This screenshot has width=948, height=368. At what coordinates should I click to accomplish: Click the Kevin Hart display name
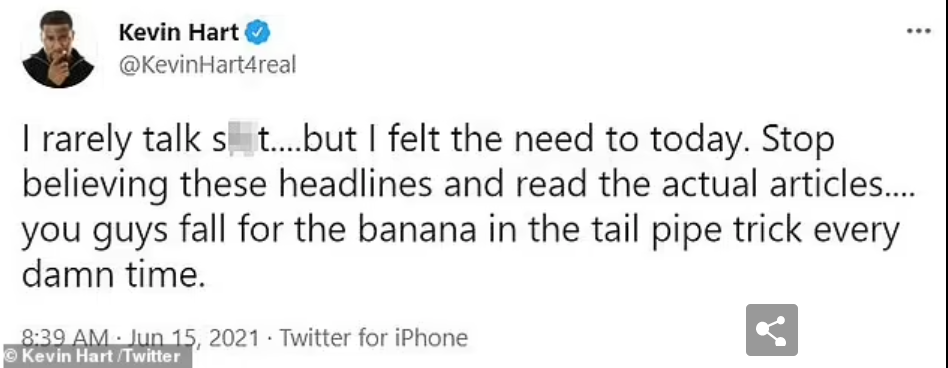coord(178,33)
